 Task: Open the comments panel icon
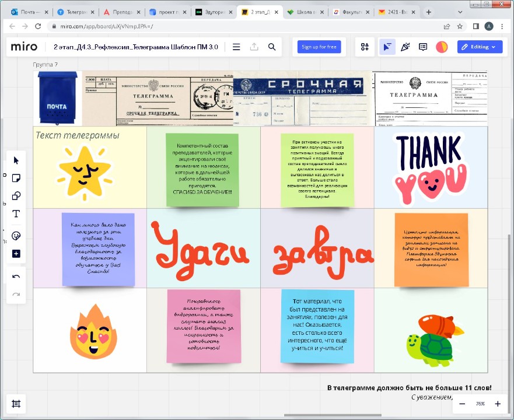(x=423, y=47)
